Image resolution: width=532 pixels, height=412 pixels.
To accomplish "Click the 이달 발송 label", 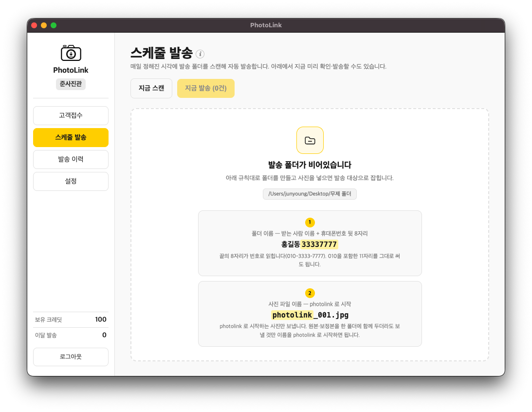I will (x=46, y=336).
